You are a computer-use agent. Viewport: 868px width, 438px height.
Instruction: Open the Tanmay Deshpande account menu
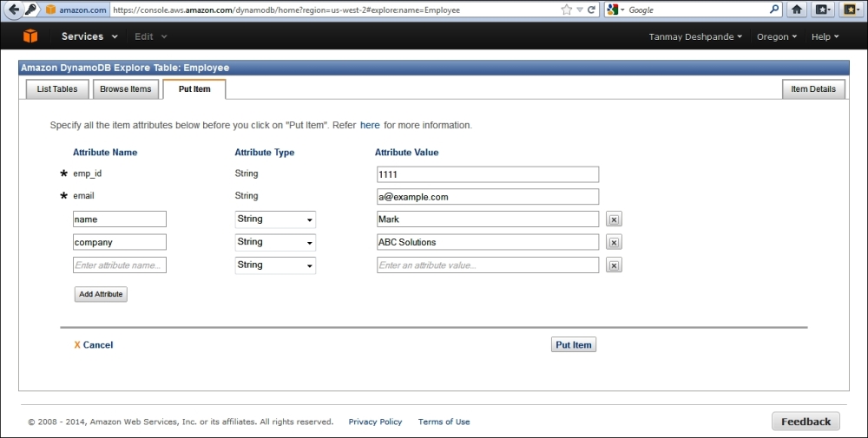point(695,36)
